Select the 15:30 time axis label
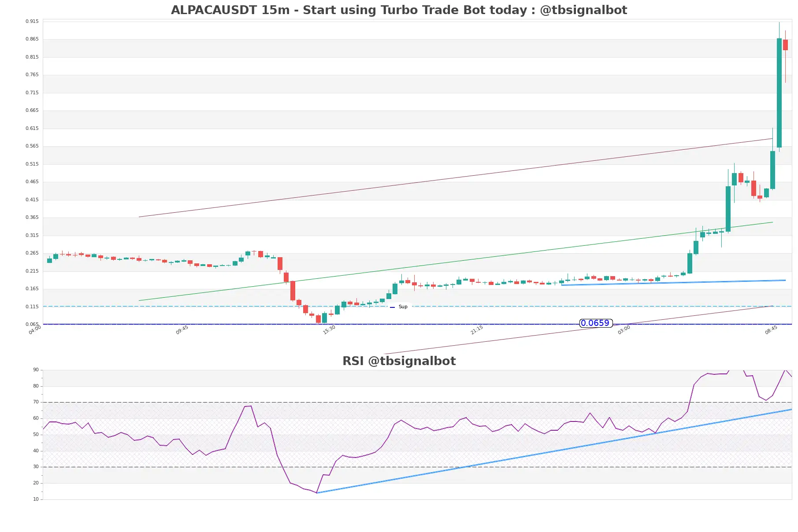798x532 pixels. (329, 330)
